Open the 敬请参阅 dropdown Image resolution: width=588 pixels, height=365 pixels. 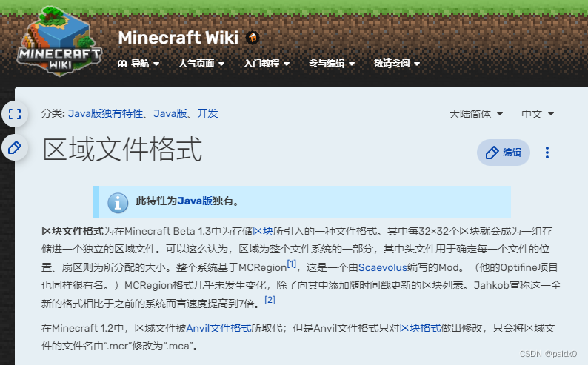(x=397, y=64)
